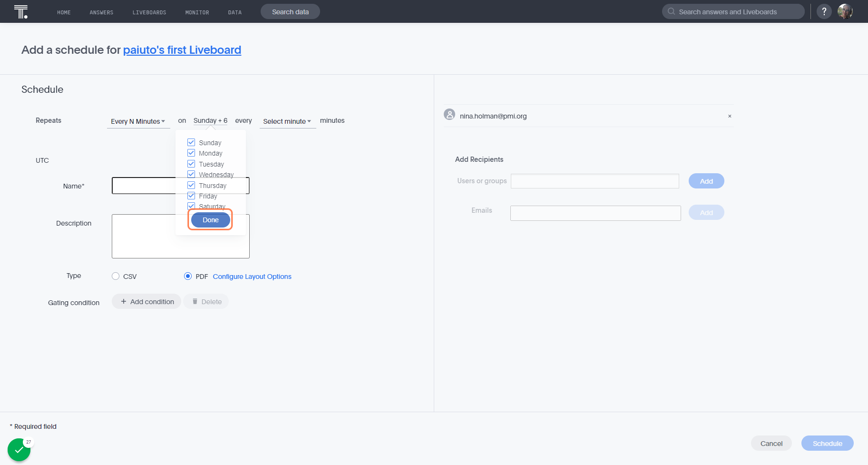Uncheck the Wednesday checkbox

point(191,174)
